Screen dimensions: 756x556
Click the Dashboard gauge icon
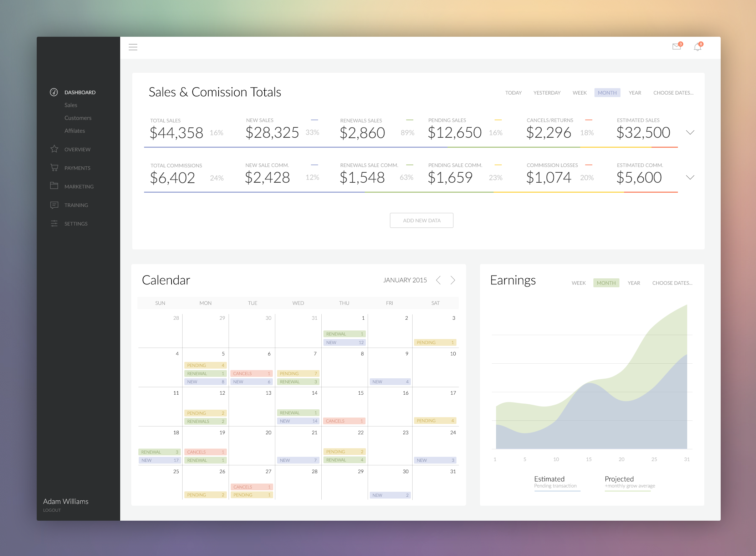point(54,92)
